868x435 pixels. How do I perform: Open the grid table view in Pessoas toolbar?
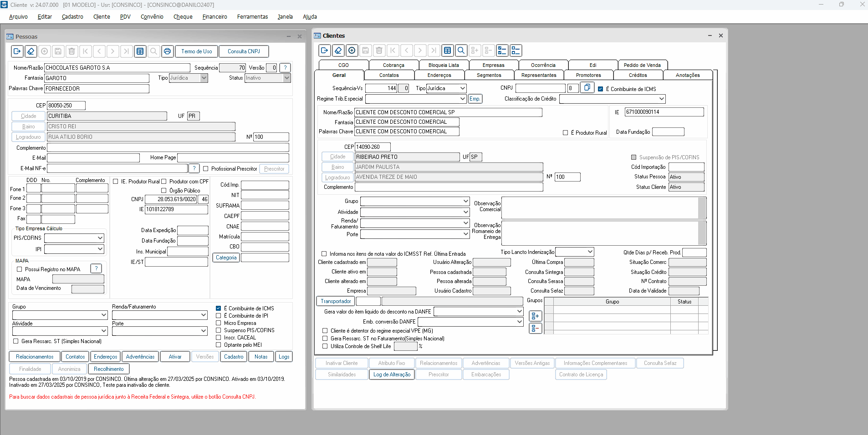140,51
